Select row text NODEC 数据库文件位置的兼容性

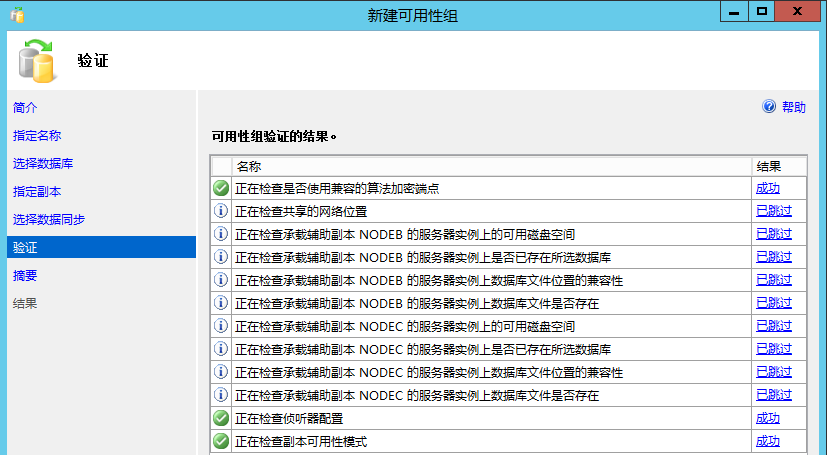pyautogui.click(x=429, y=373)
